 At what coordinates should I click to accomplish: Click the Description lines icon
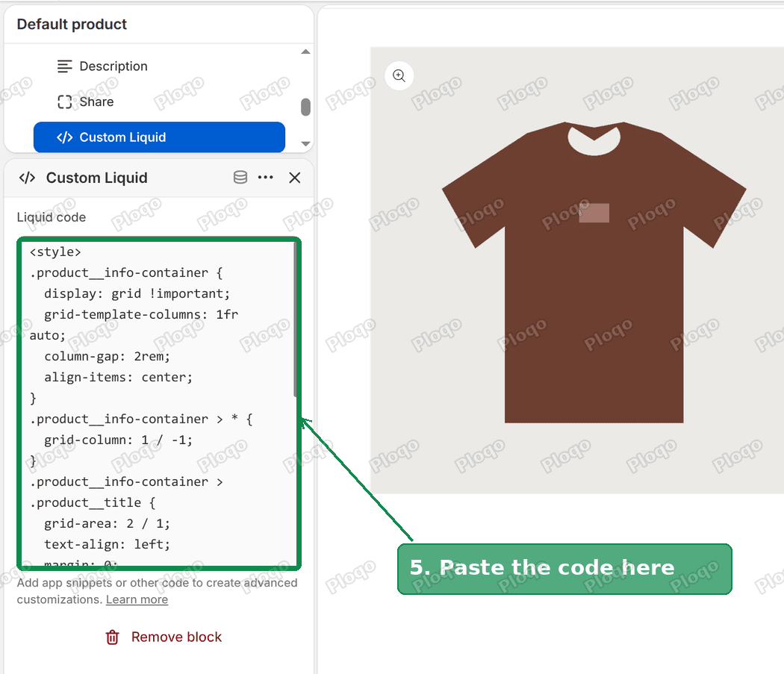pos(64,66)
